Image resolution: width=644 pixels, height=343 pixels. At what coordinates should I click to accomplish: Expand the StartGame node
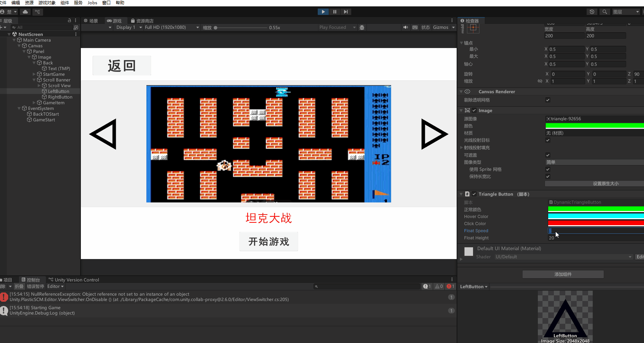34,74
